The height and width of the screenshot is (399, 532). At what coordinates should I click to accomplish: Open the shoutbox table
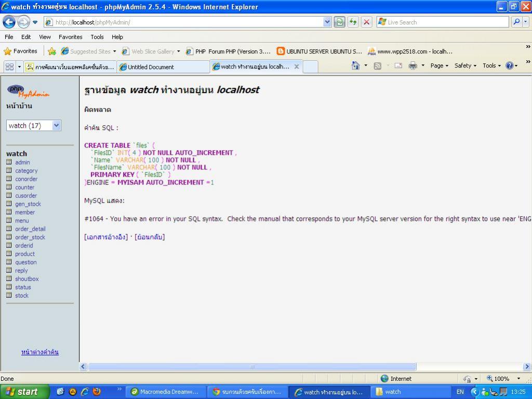[x=27, y=278]
